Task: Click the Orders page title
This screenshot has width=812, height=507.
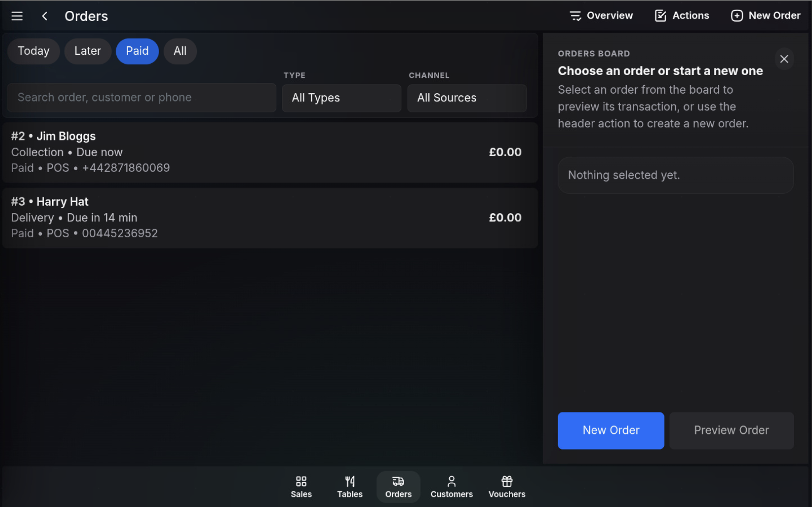Action: [86, 16]
